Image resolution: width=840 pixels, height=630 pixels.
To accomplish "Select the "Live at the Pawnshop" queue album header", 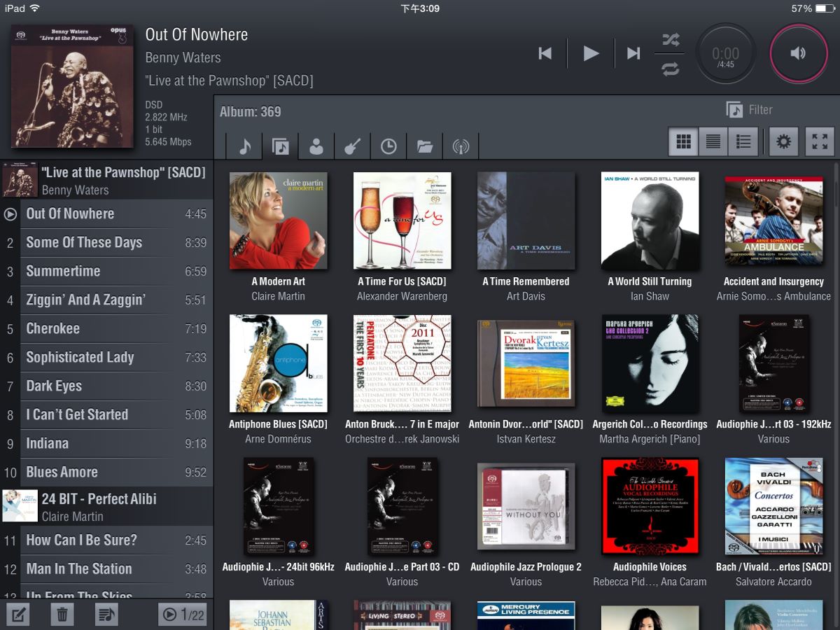I will coord(106,180).
